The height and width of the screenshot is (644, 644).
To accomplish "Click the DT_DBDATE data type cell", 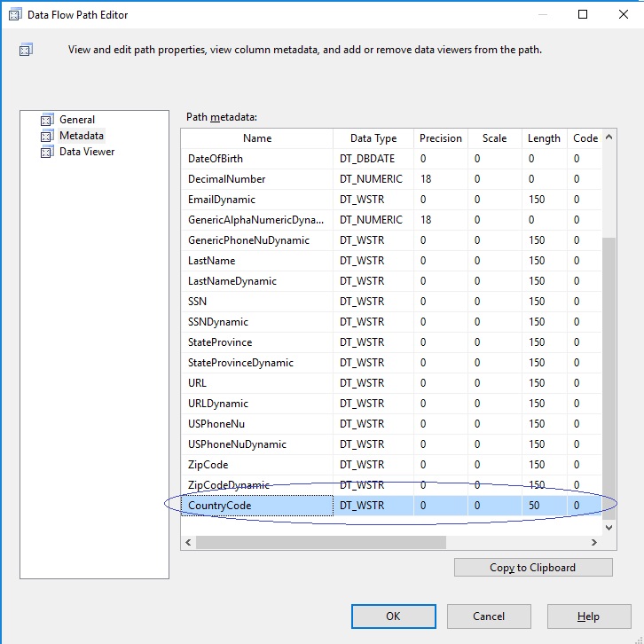I will pos(373,159).
